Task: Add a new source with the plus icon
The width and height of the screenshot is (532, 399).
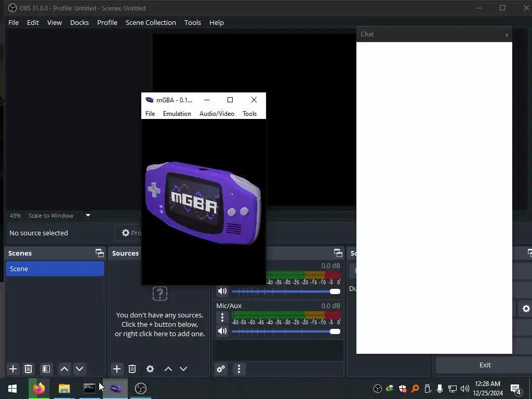Action: (117, 369)
